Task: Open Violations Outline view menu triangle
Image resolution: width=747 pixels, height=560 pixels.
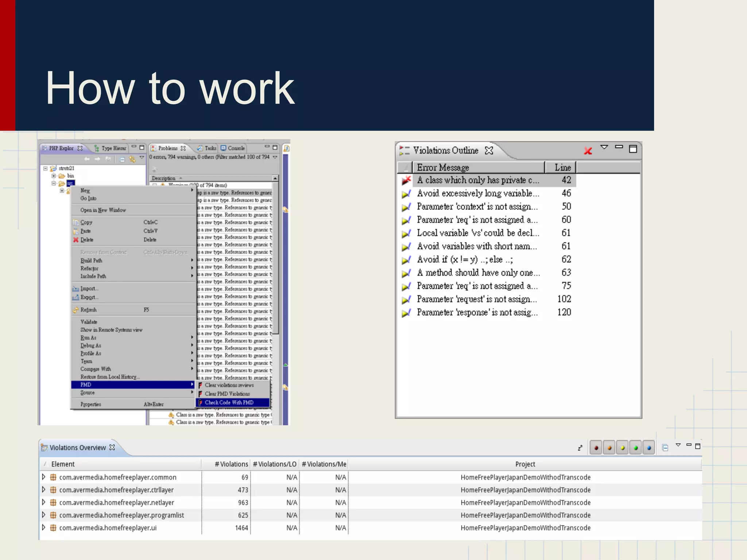Action: [604, 147]
